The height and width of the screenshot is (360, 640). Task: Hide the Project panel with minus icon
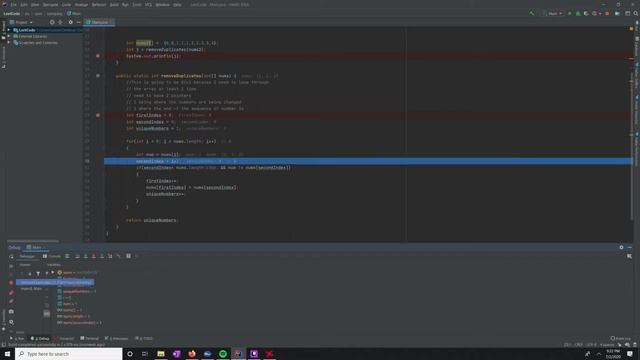click(78, 22)
